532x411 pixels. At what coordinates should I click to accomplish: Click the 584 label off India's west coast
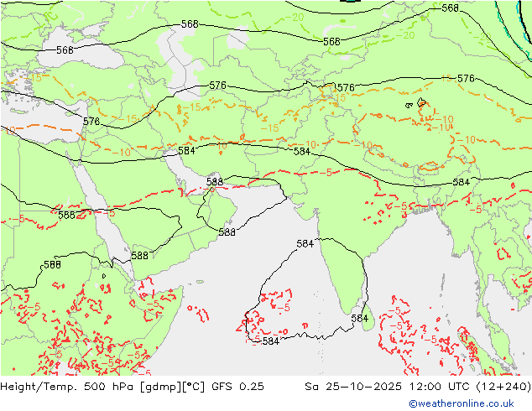(305, 243)
